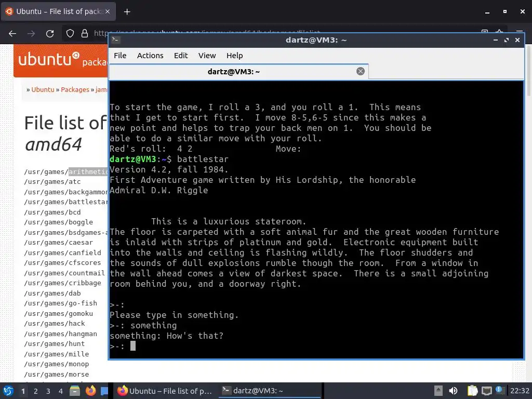Click /usr/games/go-fish entry
This screenshot has width=532, height=399.
(x=60, y=303)
